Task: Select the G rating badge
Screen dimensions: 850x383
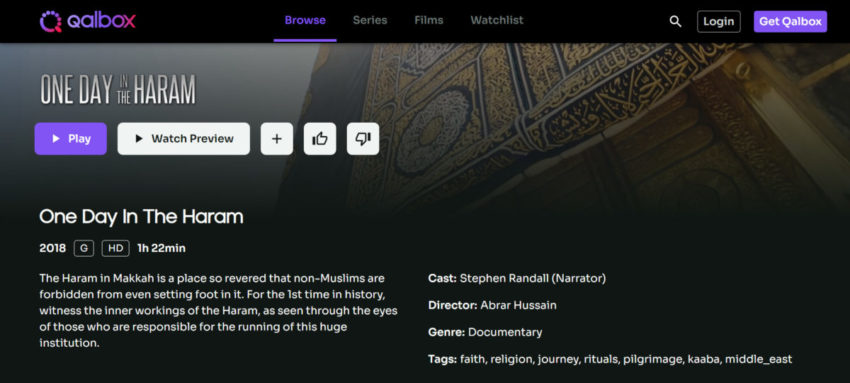Action: [84, 249]
